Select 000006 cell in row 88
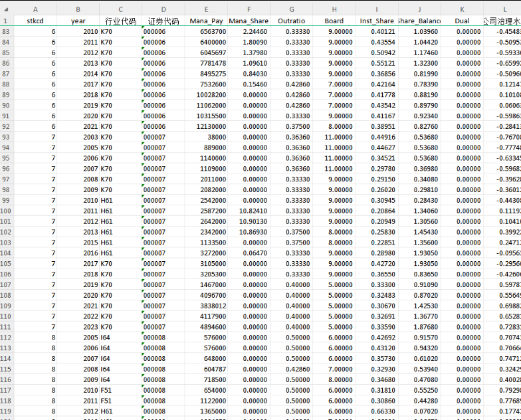Screen dimensions: 521x420 pyautogui.click(x=163, y=84)
